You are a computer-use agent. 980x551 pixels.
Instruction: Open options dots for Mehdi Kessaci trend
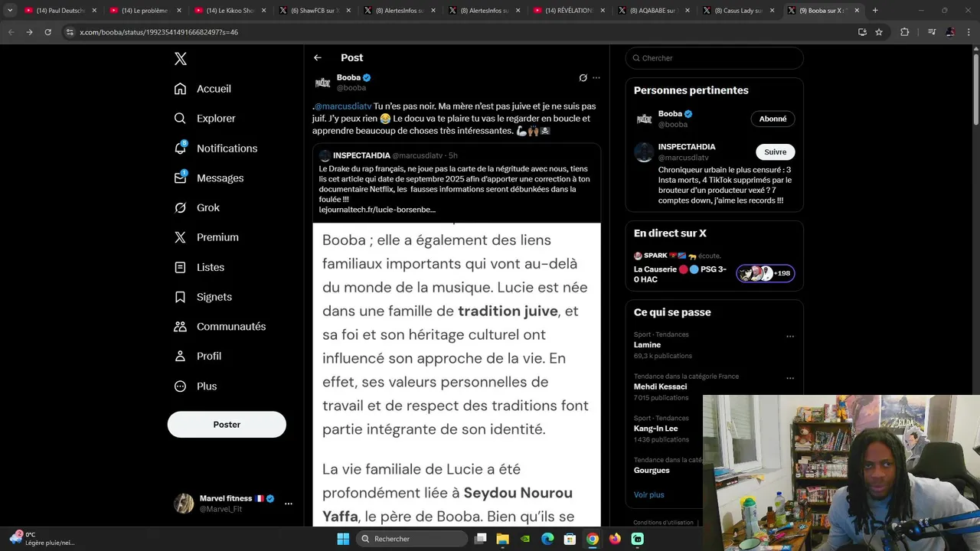[790, 378]
